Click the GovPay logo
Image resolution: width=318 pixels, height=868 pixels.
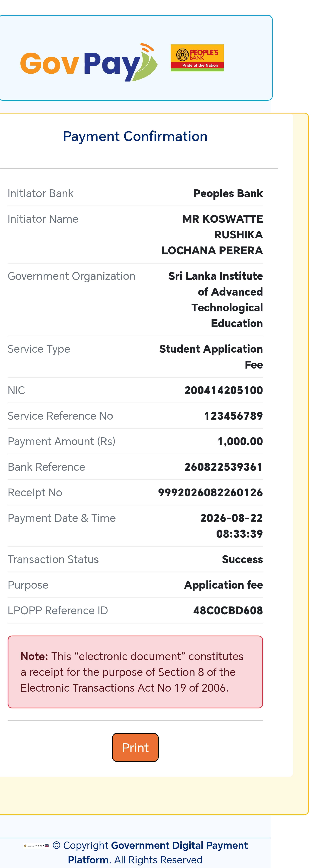[x=89, y=62]
